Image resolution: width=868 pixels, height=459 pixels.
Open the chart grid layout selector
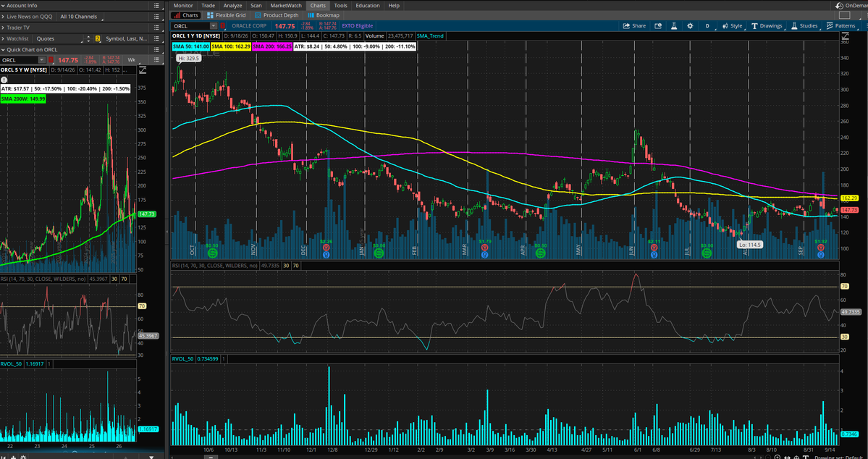(844, 15)
